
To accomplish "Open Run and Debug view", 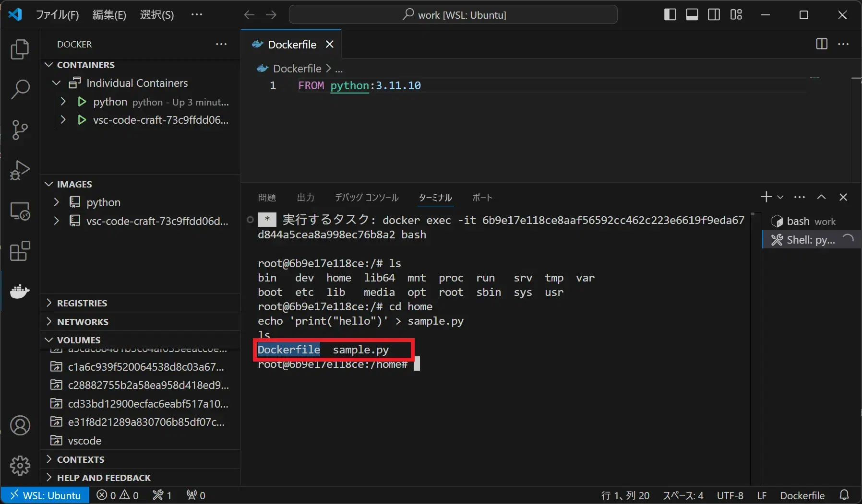I will click(x=20, y=170).
